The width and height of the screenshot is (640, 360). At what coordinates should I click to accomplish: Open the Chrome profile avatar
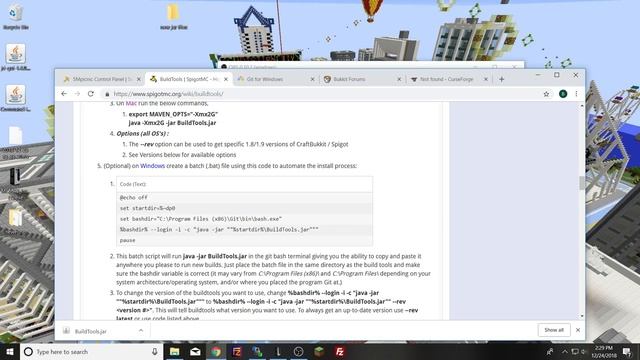tap(563, 94)
